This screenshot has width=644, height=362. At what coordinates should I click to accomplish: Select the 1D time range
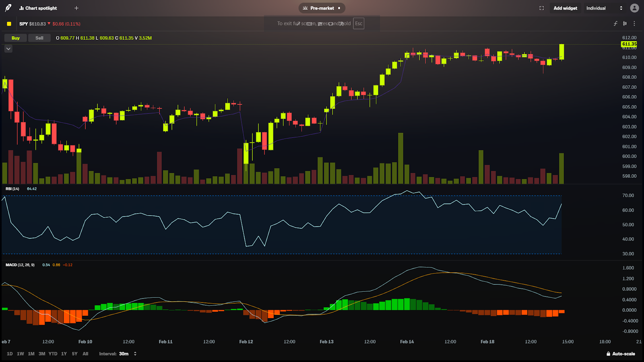tap(10, 354)
